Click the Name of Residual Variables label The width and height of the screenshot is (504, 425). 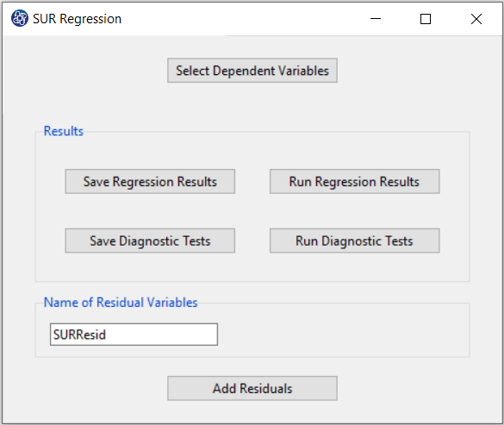121,303
